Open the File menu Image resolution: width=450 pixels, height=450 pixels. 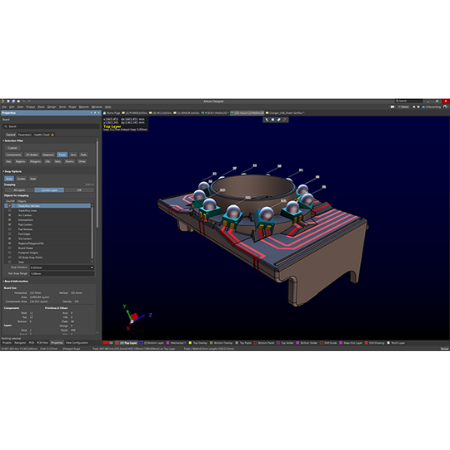tap(5, 107)
